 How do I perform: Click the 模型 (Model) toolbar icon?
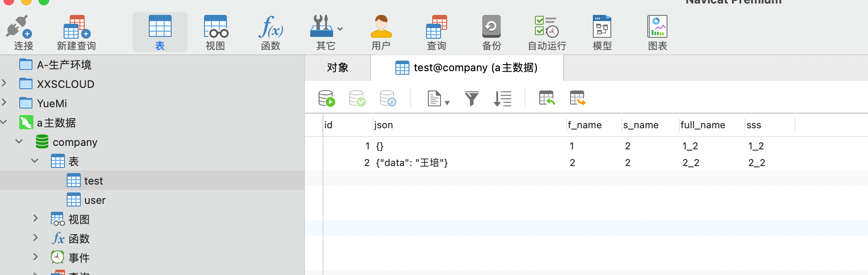602,27
